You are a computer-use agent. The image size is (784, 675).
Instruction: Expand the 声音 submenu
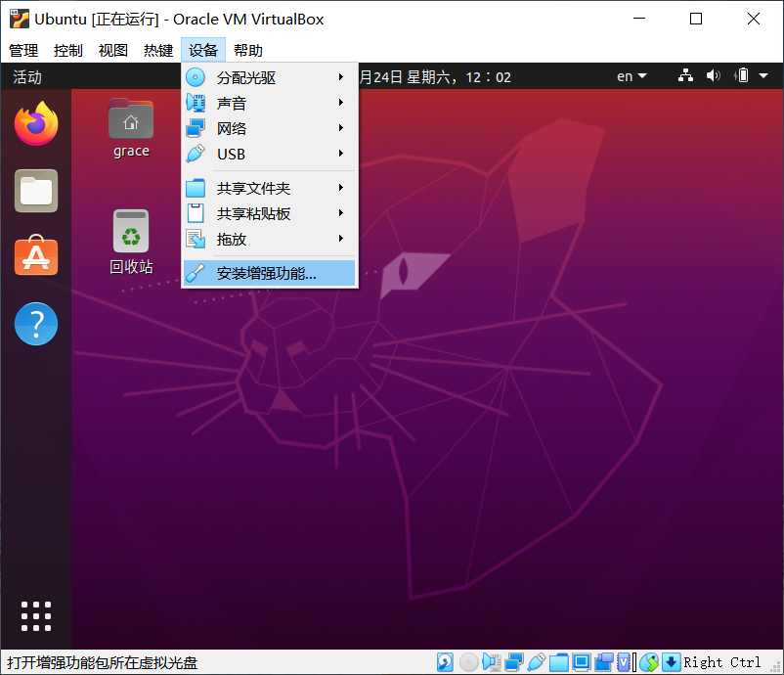[x=235, y=103]
